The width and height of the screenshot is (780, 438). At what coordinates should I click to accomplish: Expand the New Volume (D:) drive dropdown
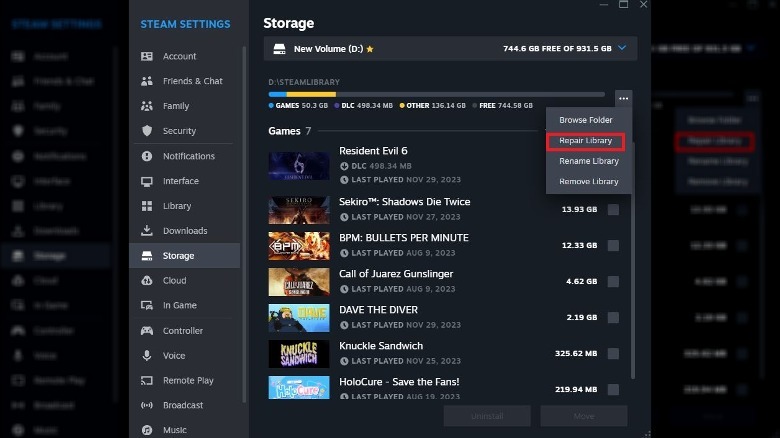pos(623,48)
